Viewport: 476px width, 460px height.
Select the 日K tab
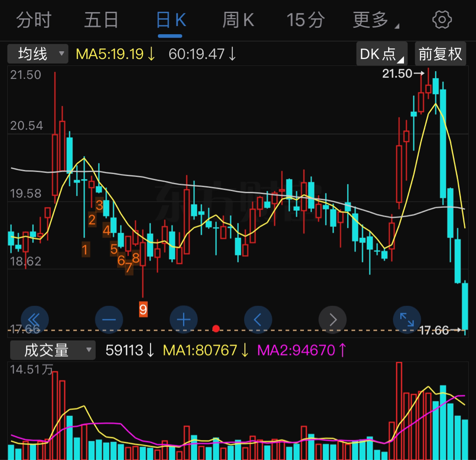pyautogui.click(x=171, y=20)
